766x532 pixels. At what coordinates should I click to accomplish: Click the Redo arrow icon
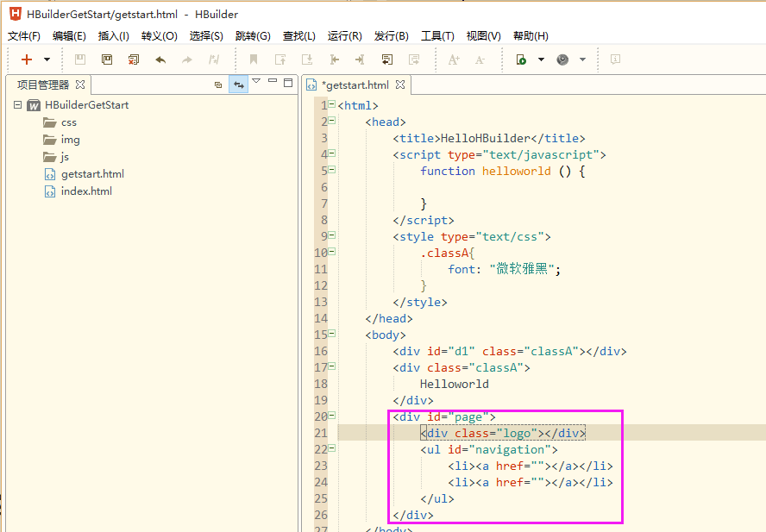click(186, 59)
